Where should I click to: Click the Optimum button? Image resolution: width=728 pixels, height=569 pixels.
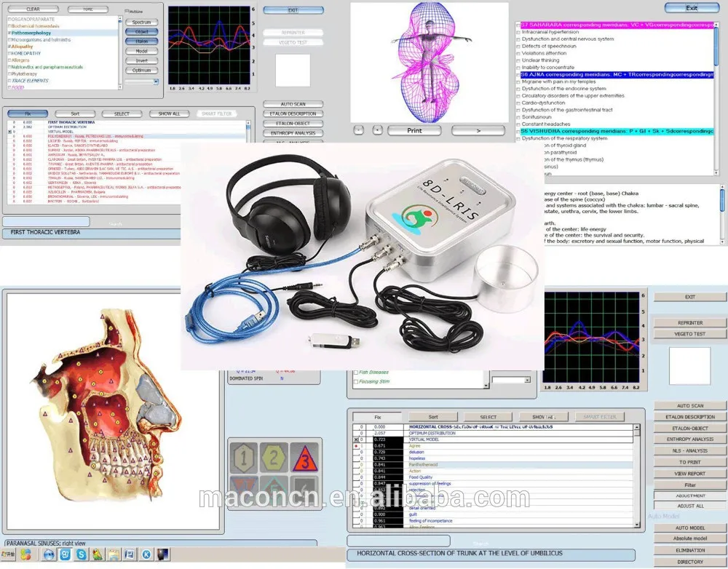coord(142,71)
